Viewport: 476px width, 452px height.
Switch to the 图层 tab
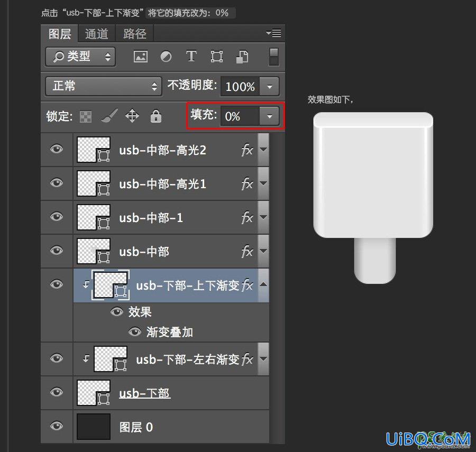point(60,34)
